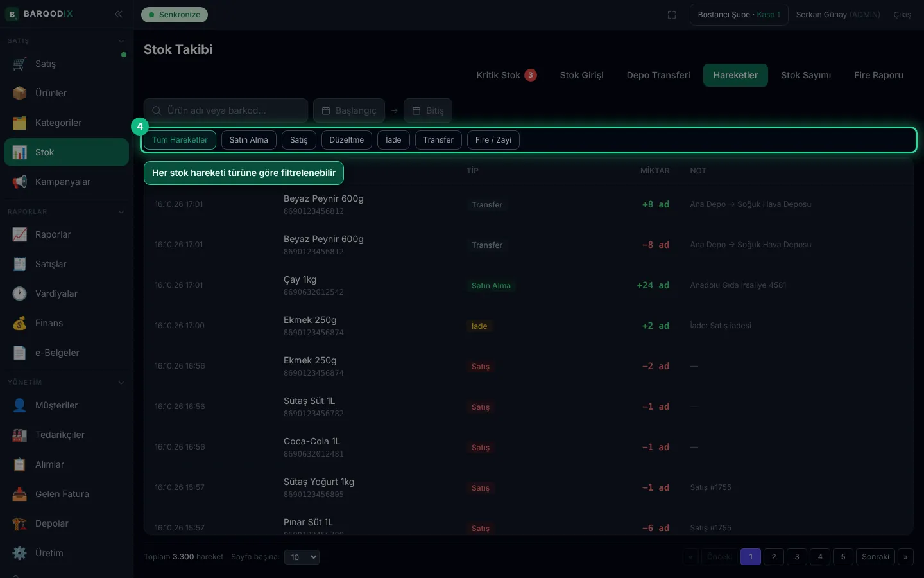Open the Müşteriler person icon
Image resolution: width=924 pixels, height=578 pixels.
[x=19, y=405]
